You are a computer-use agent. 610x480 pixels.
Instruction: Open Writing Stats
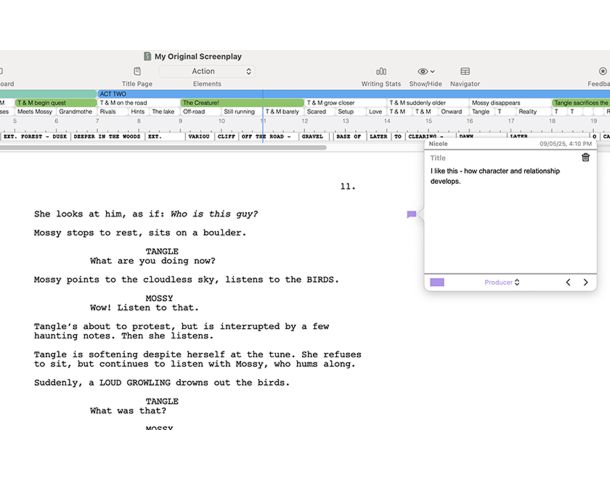point(381,72)
